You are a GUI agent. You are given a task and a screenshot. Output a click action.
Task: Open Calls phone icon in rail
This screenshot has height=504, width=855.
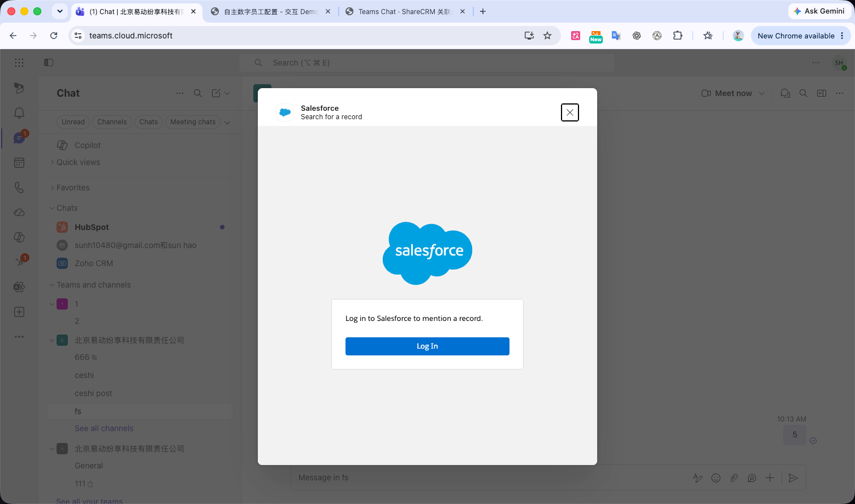[x=19, y=188]
